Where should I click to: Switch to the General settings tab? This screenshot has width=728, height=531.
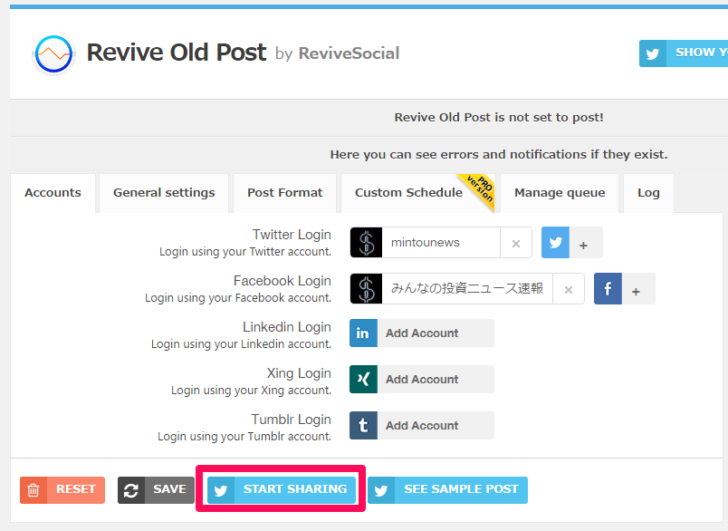[x=164, y=193]
